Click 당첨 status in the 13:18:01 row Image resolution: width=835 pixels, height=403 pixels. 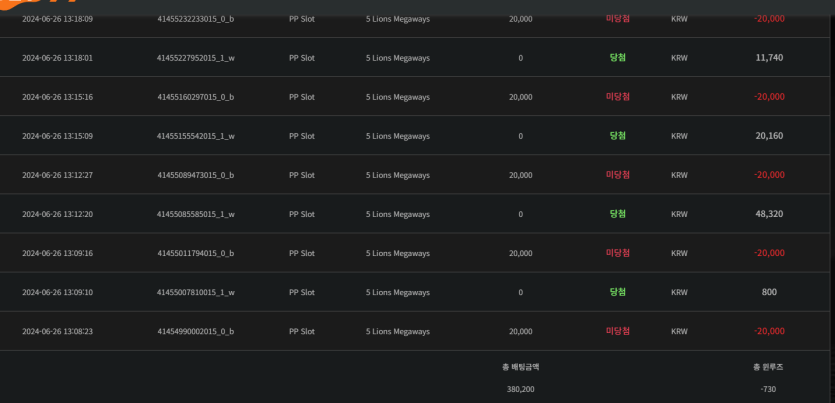coord(618,57)
